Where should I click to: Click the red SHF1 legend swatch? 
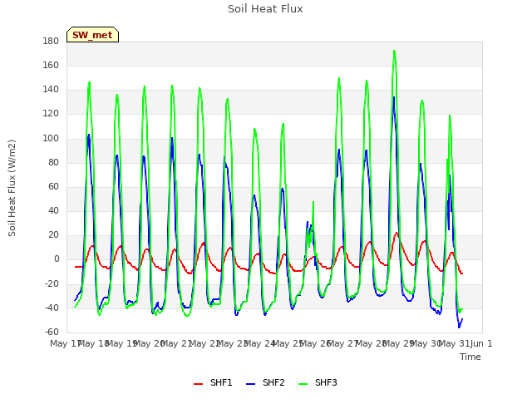coord(198,384)
